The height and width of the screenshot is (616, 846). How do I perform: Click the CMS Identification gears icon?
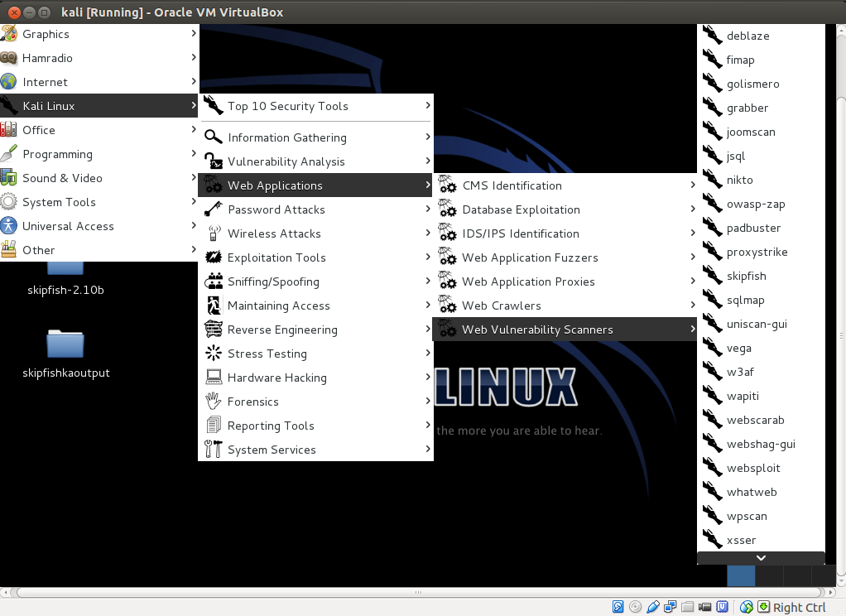click(x=447, y=185)
